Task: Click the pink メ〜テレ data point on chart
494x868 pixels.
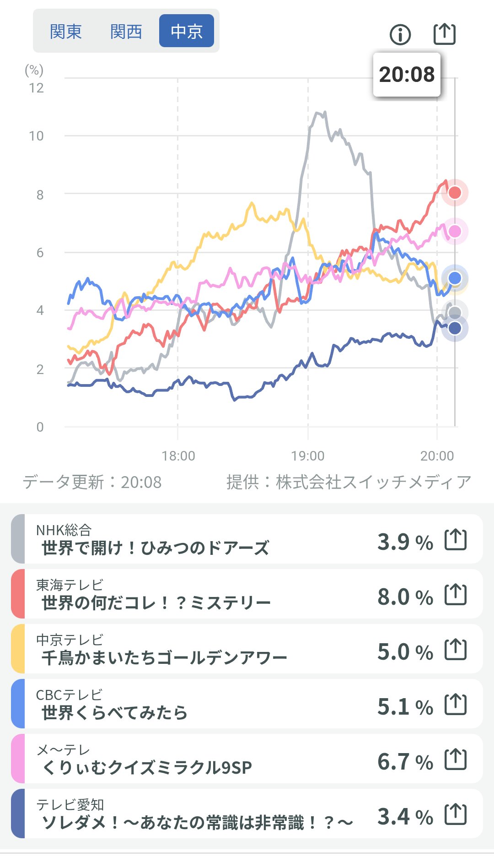Action: tap(455, 231)
